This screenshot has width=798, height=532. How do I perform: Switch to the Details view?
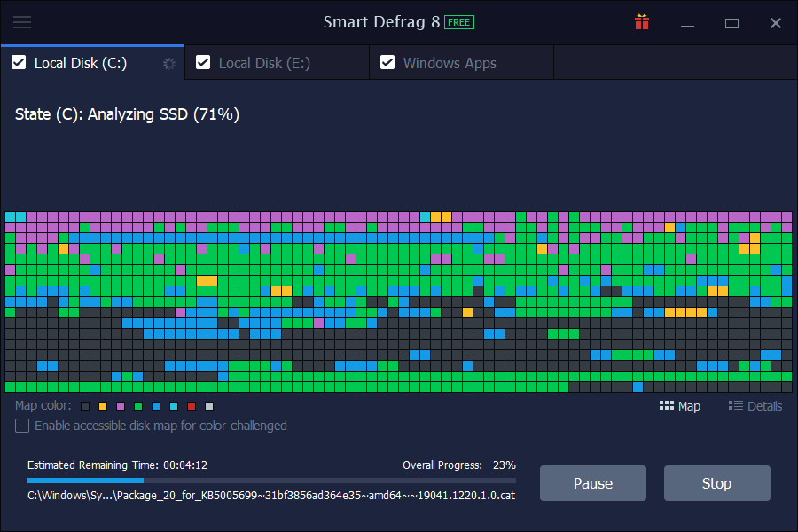pyautogui.click(x=755, y=406)
